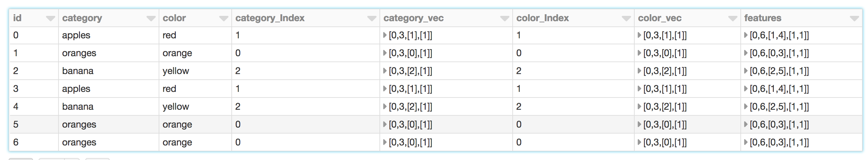Open the category_vec column dropdown arrow
The image size is (868, 160).
(x=504, y=19)
